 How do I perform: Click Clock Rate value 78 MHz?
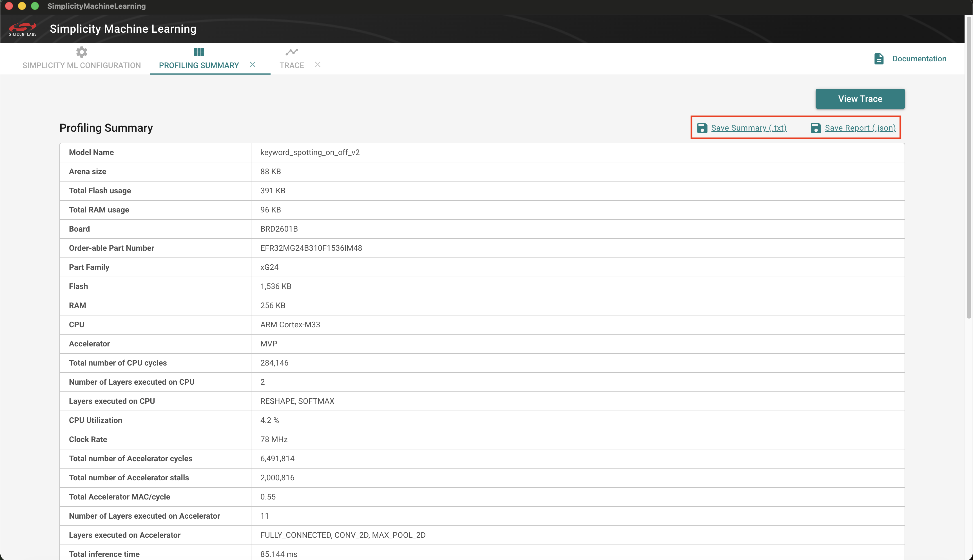pos(274,440)
